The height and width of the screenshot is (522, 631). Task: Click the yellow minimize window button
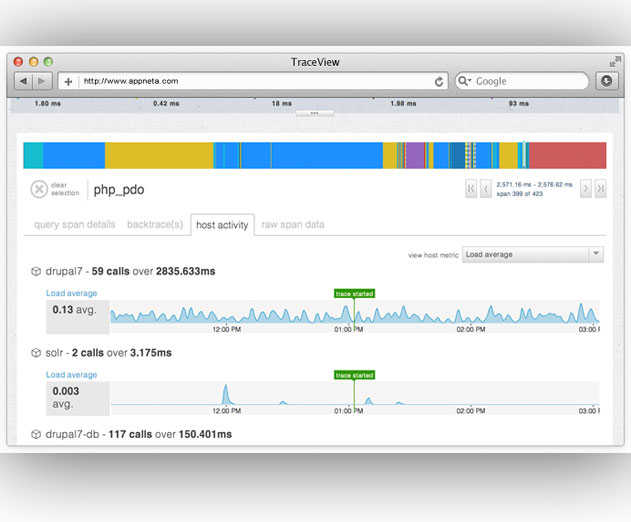(34, 62)
